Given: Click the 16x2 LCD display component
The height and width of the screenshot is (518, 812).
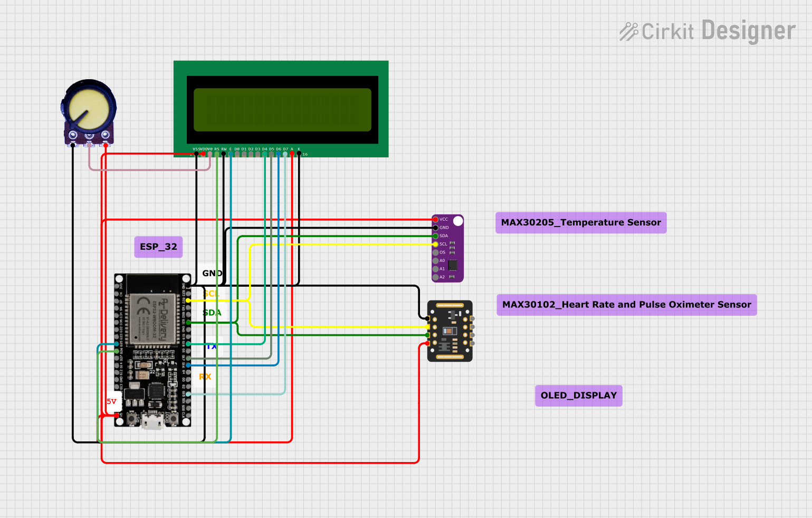Looking at the screenshot, I should click(281, 109).
